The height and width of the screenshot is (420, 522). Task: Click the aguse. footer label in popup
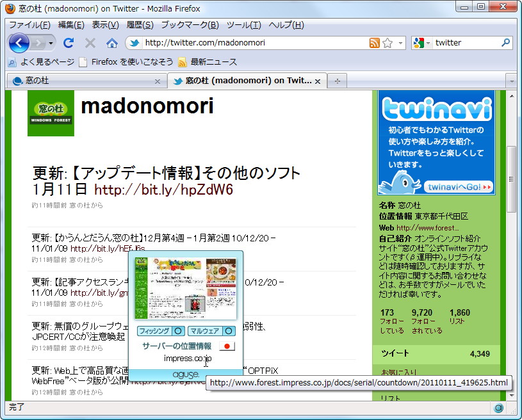pos(186,375)
